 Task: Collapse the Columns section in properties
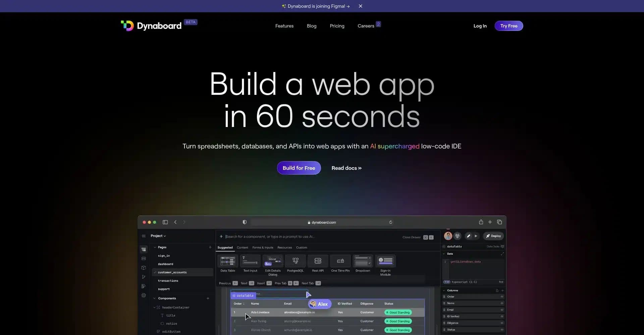(x=444, y=290)
